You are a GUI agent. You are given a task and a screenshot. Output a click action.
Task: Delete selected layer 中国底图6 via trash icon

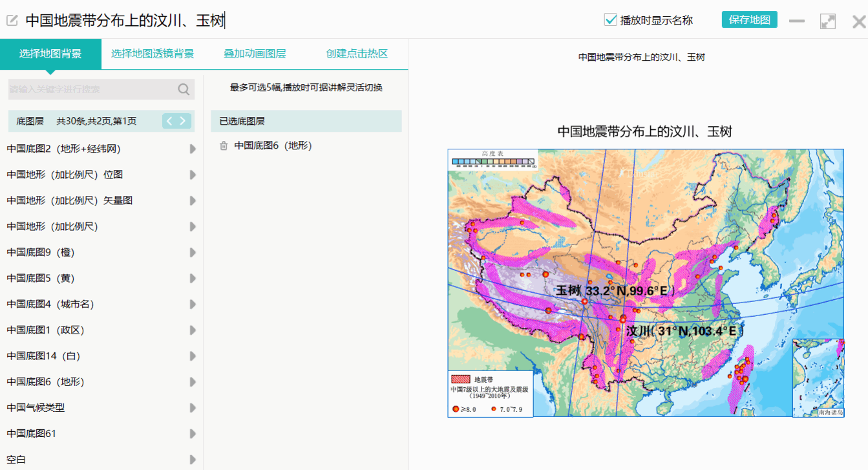(224, 146)
